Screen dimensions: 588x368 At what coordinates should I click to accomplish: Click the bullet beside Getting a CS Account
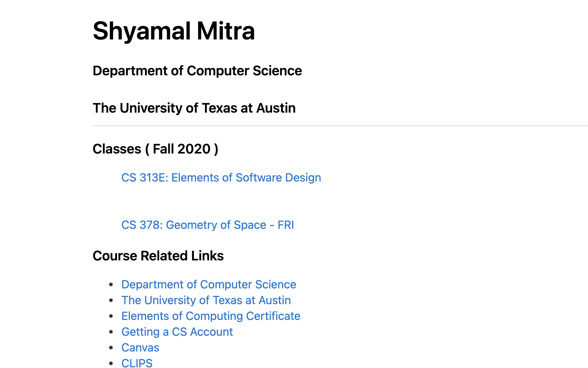pyautogui.click(x=111, y=332)
